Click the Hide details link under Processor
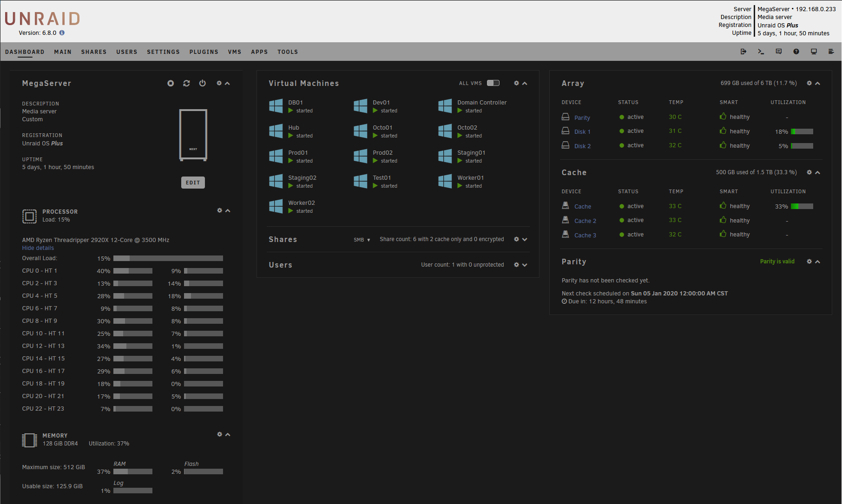 [38, 248]
